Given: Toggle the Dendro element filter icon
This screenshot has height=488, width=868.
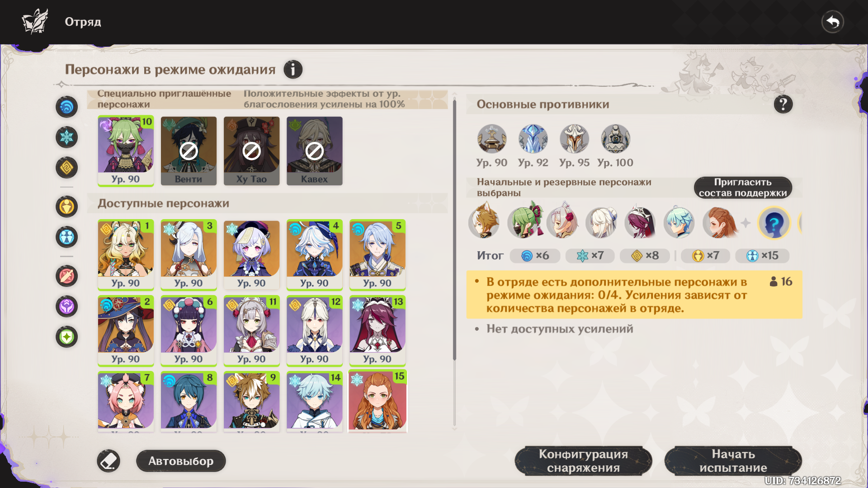Looking at the screenshot, I should 67,337.
